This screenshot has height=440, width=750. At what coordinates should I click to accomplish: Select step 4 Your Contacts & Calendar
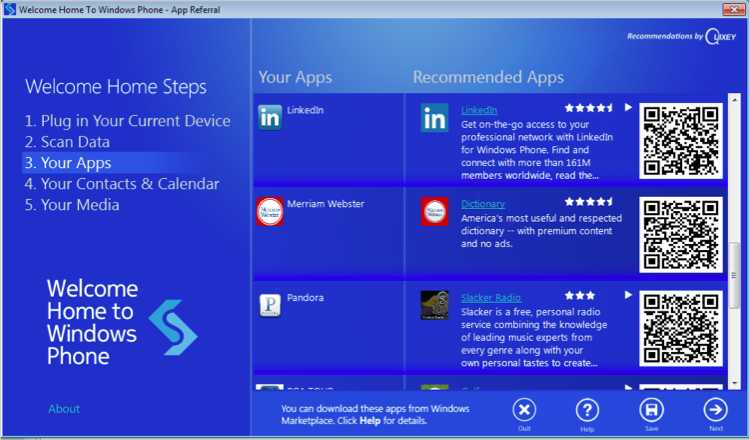(122, 184)
